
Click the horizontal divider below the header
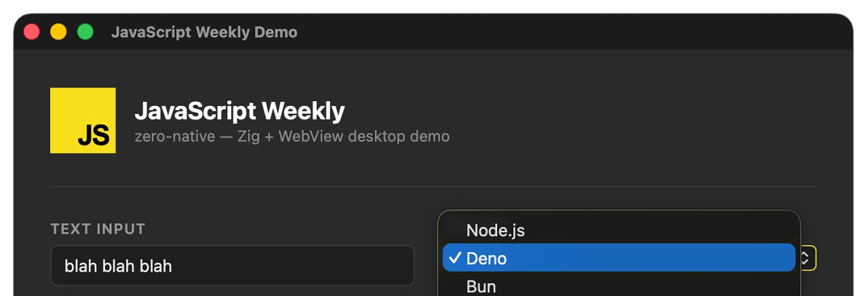(x=433, y=186)
